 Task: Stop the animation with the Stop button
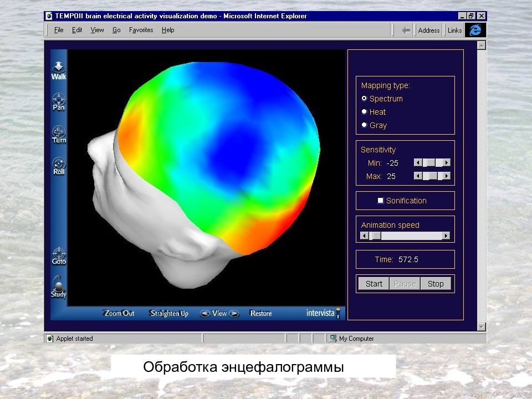(436, 284)
